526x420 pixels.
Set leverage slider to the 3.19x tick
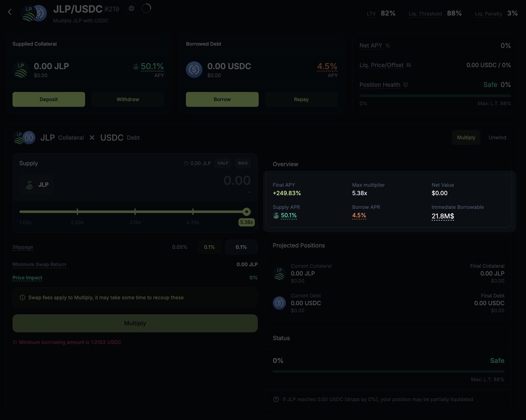pyautogui.click(x=135, y=212)
